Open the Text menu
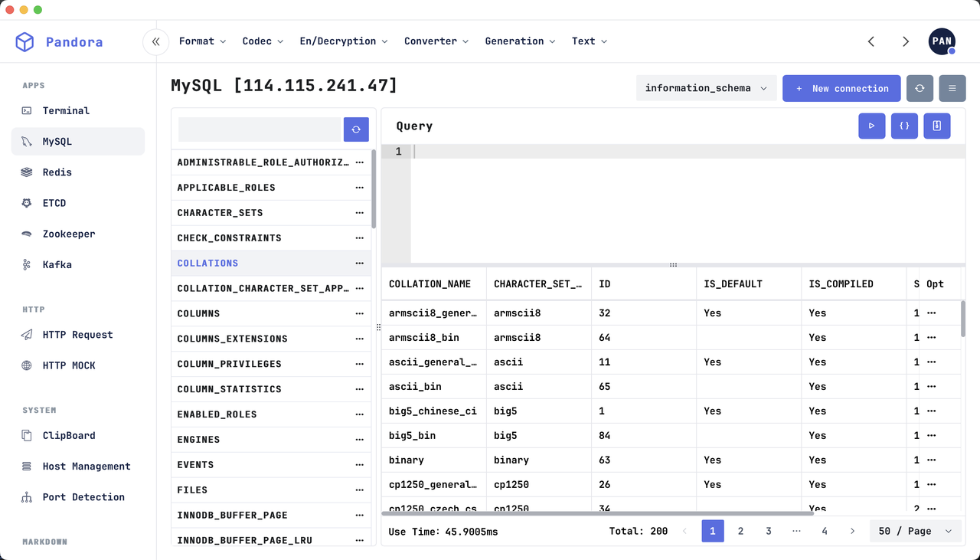This screenshot has width=980, height=560. 589,41
